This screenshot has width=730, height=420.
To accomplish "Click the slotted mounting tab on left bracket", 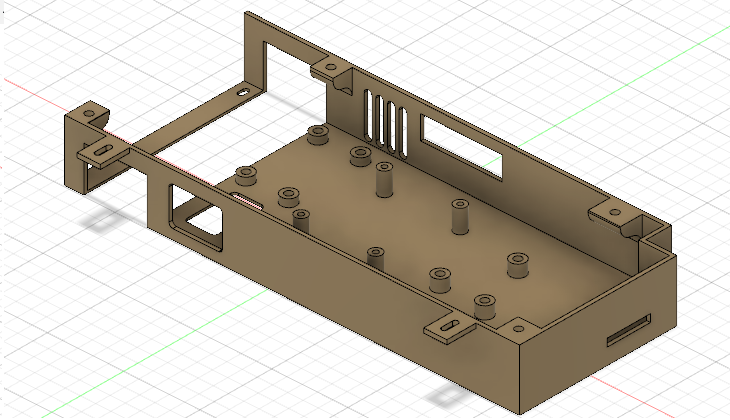I will [103, 153].
